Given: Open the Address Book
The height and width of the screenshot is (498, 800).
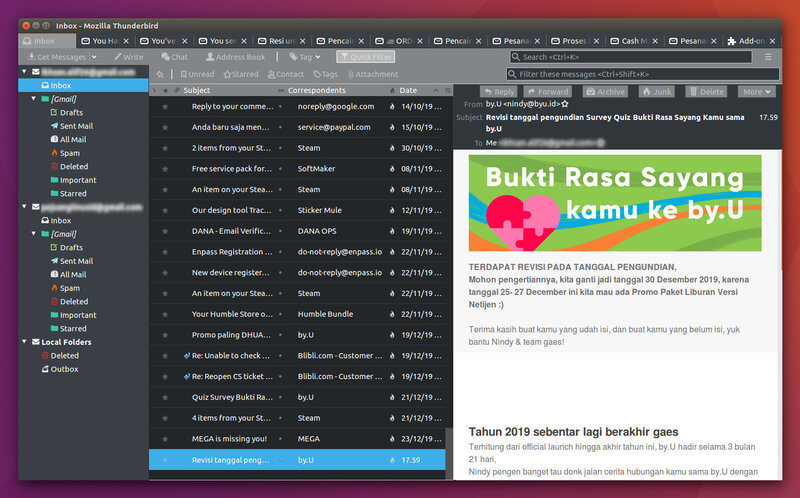Looking at the screenshot, I should (235, 57).
